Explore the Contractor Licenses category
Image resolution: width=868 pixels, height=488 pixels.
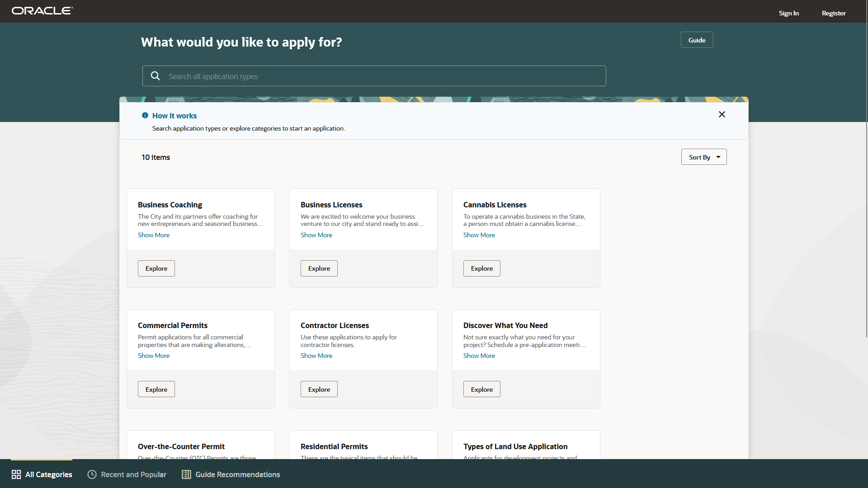point(319,389)
